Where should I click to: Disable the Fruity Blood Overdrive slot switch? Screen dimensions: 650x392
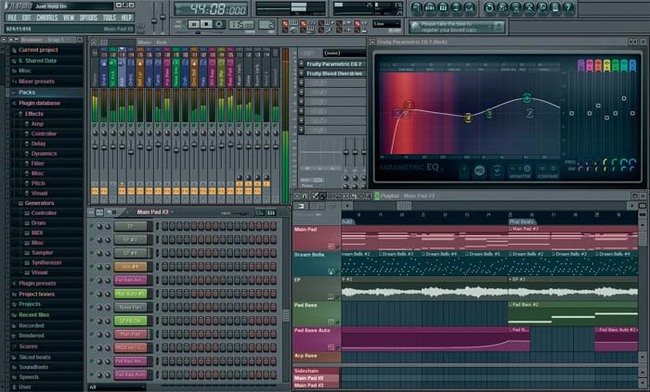(301, 73)
